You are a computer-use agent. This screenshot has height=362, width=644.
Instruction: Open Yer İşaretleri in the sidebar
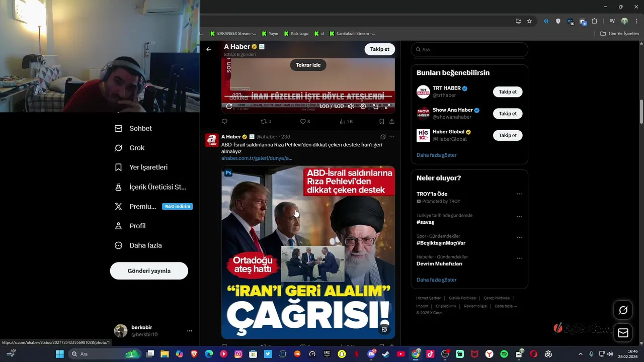tap(141, 167)
